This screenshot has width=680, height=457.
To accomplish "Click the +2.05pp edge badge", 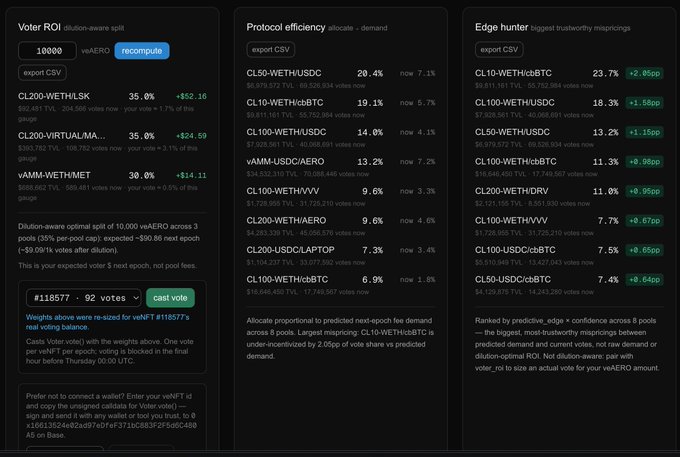I will point(644,73).
